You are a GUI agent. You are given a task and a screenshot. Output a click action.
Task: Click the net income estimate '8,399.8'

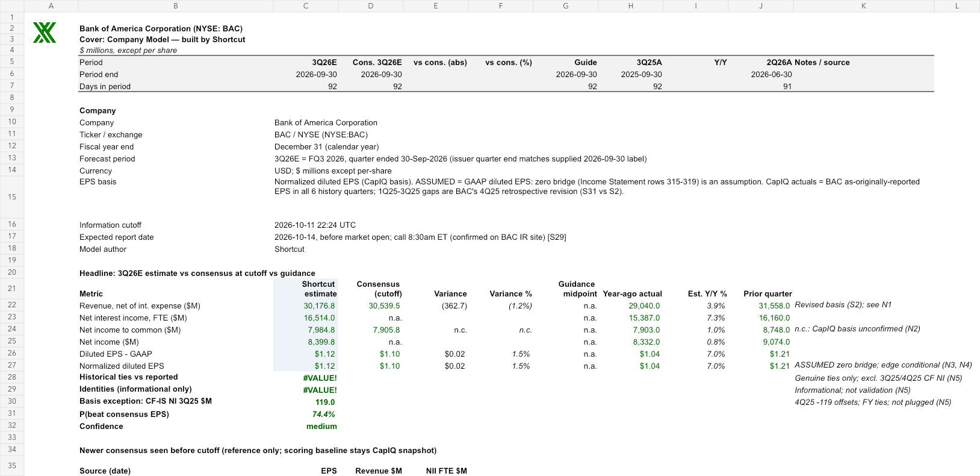321,342
